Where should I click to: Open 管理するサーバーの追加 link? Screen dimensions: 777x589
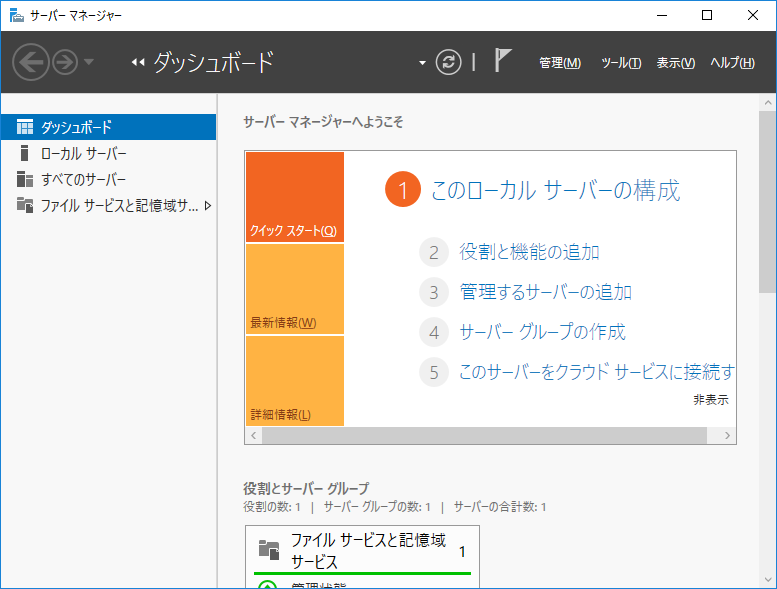pos(546,292)
